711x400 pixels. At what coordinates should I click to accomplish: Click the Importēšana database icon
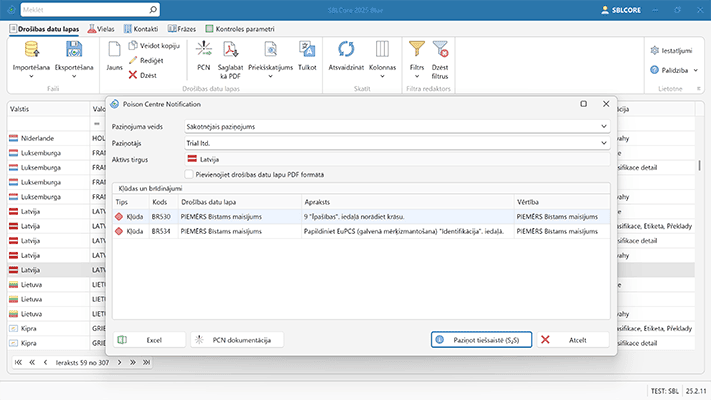[x=31, y=49]
